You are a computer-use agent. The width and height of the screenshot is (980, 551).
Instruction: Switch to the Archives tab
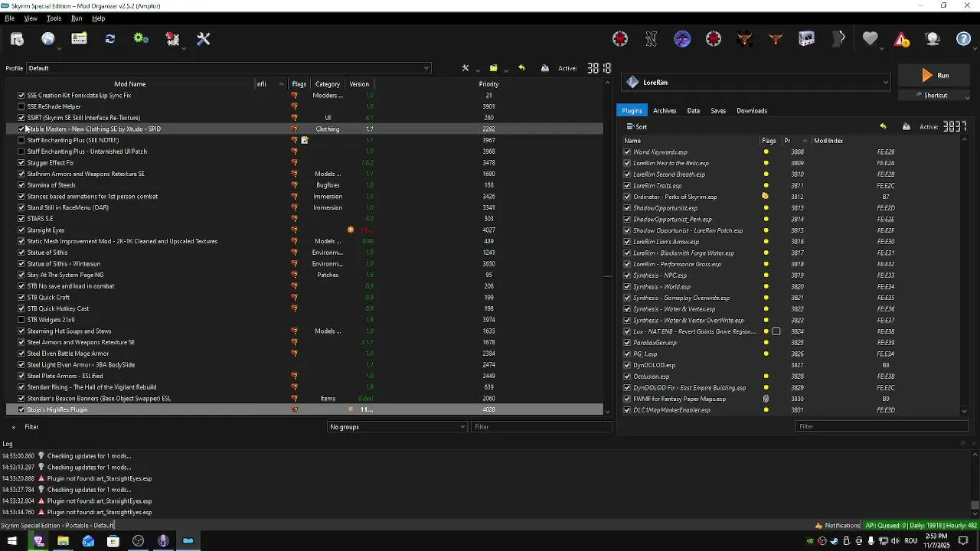[x=665, y=111]
